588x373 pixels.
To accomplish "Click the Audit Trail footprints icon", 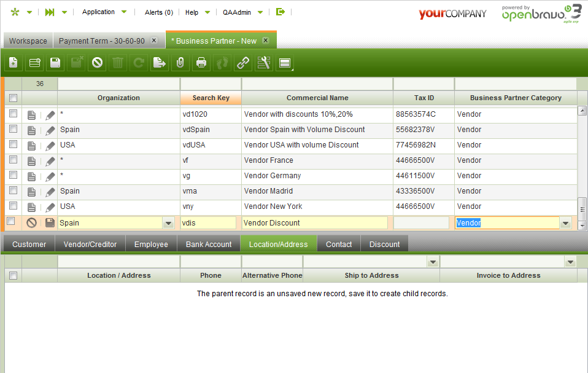I will click(222, 63).
